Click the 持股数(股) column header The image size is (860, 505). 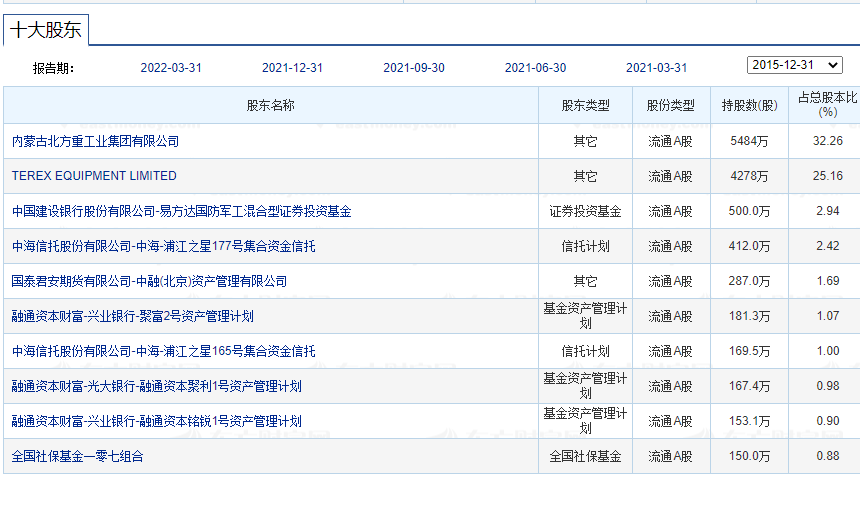tap(749, 105)
